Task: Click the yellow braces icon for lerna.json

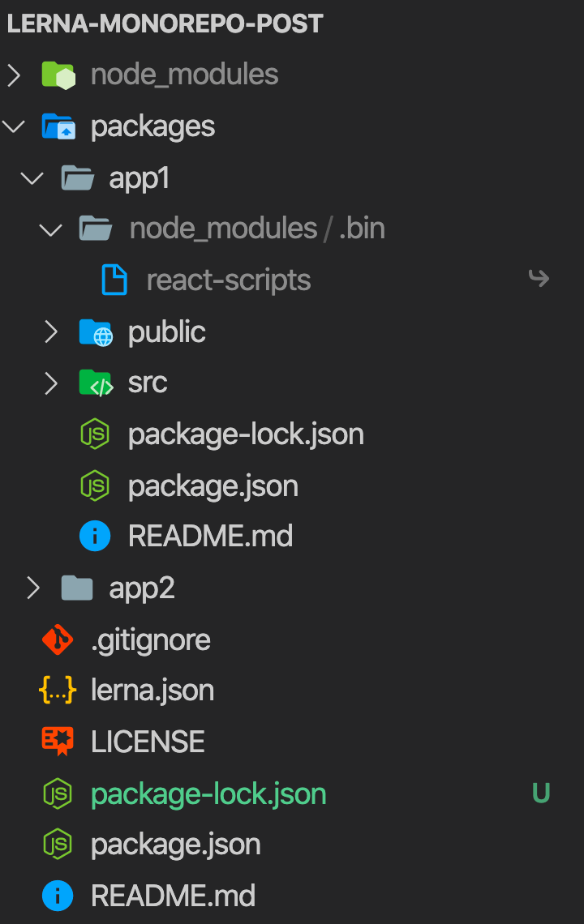Action: [58, 690]
